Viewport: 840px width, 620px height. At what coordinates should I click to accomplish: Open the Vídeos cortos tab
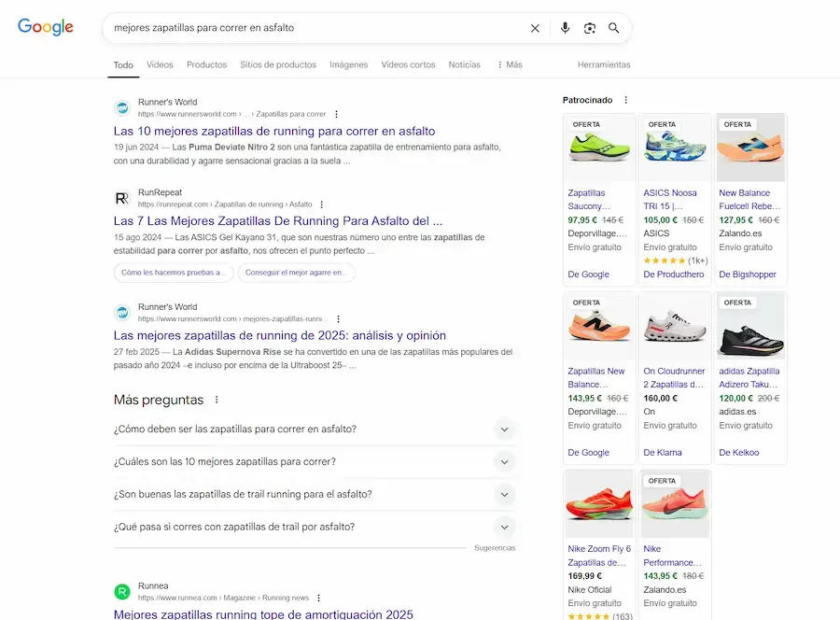(x=408, y=64)
